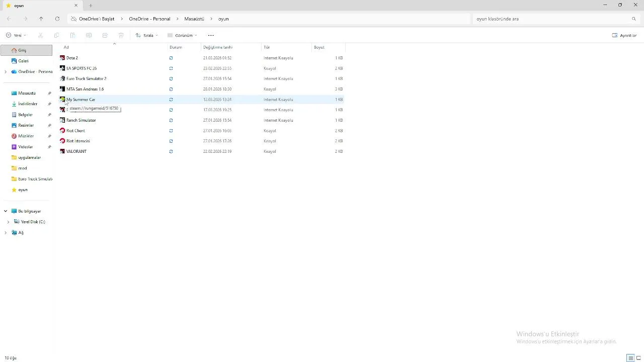Click date 23.02.2026 22:55
The height and width of the screenshot is (362, 644).
tap(217, 68)
